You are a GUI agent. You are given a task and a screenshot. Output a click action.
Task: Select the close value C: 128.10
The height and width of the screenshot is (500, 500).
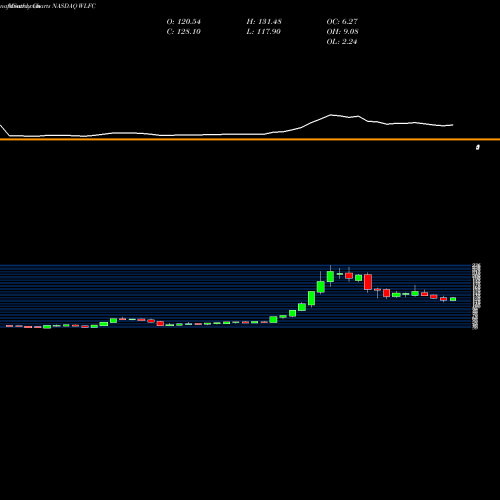[184, 32]
